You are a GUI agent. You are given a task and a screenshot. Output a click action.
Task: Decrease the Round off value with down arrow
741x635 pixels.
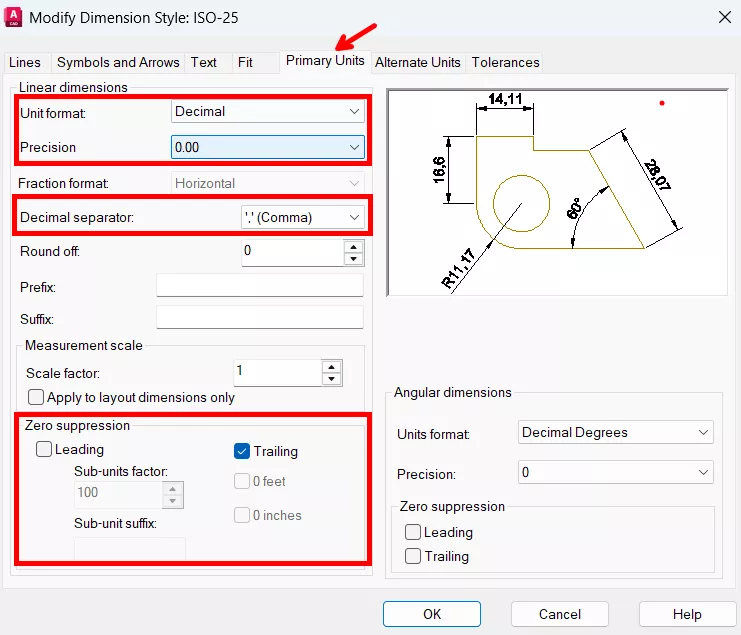coord(352,259)
